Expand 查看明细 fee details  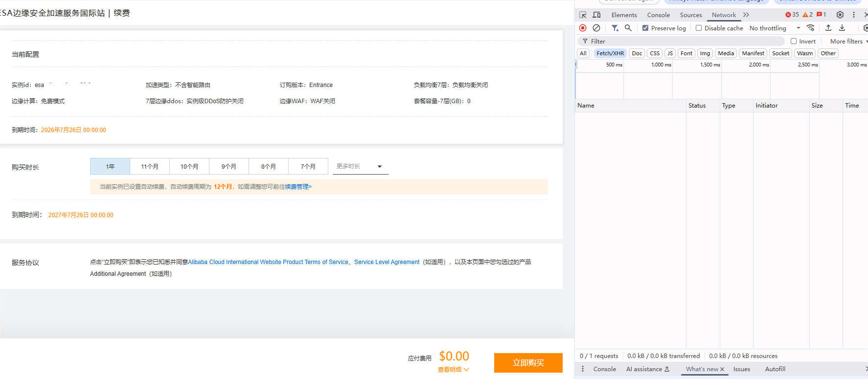(x=454, y=370)
